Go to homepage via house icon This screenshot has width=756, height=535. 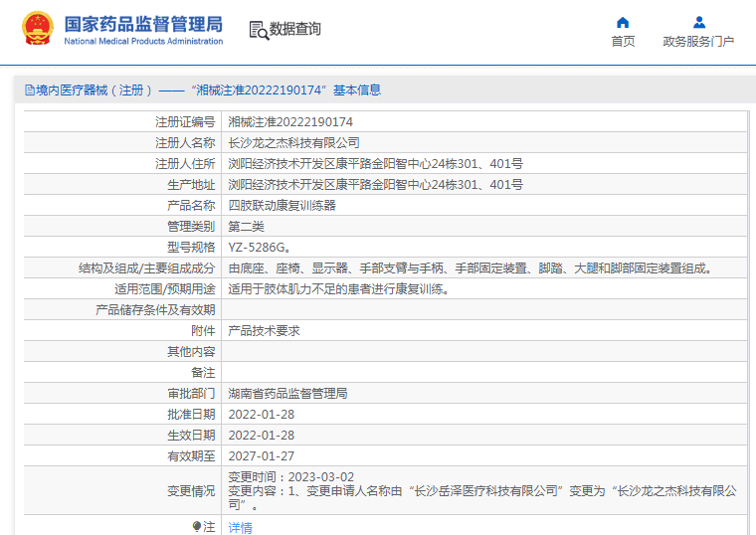pyautogui.click(x=623, y=23)
